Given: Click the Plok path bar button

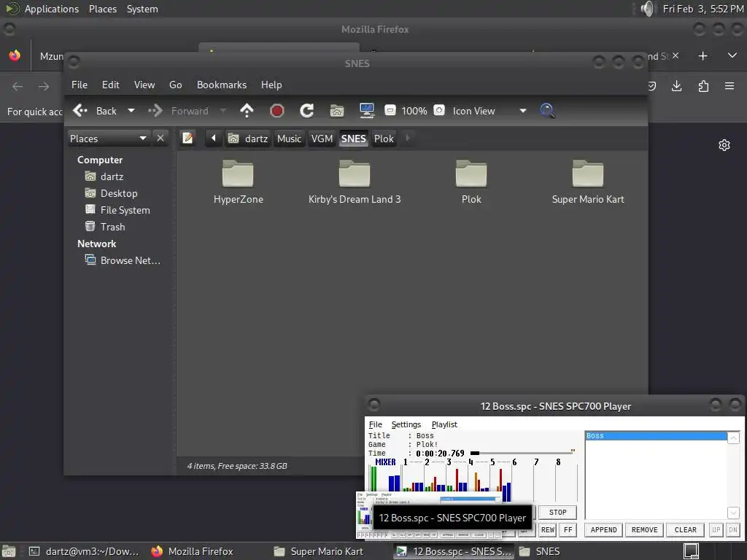Looking at the screenshot, I should pyautogui.click(x=384, y=139).
